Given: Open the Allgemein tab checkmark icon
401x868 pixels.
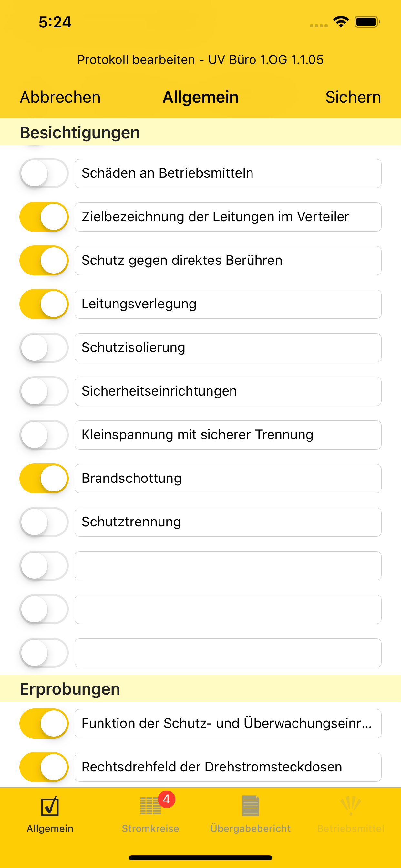Looking at the screenshot, I should point(50,806).
